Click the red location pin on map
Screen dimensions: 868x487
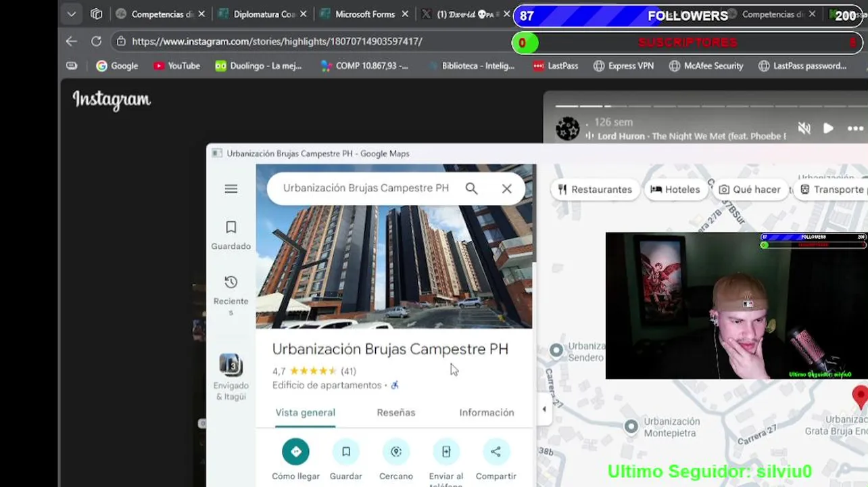[x=860, y=396]
